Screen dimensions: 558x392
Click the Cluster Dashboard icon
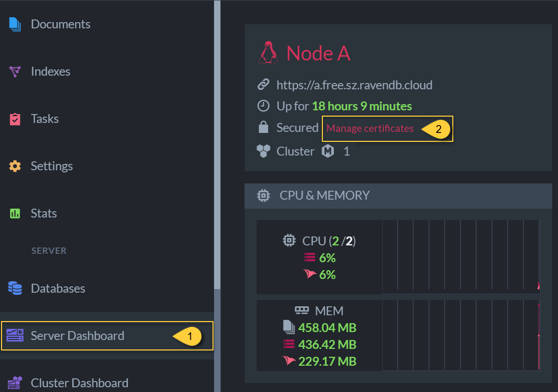[x=15, y=383]
